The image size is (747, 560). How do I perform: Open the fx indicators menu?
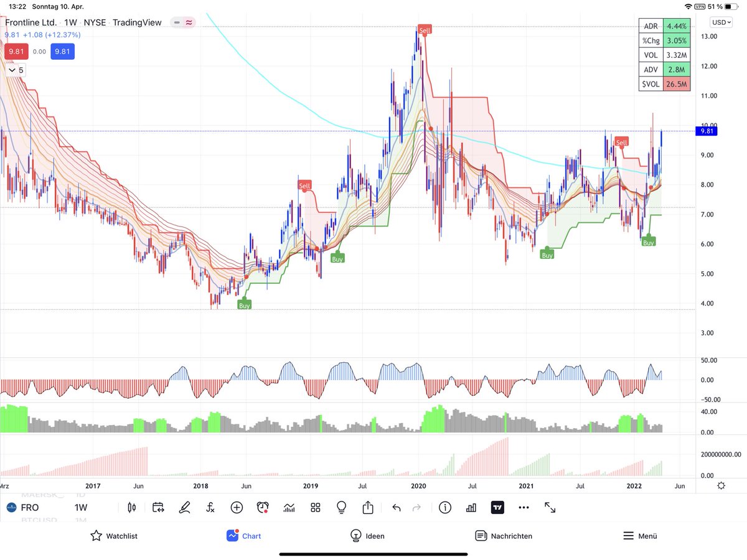210,508
